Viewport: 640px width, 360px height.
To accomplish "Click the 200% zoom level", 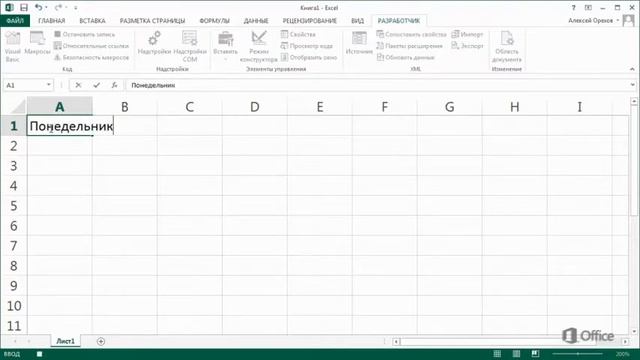I will click(x=623, y=354).
